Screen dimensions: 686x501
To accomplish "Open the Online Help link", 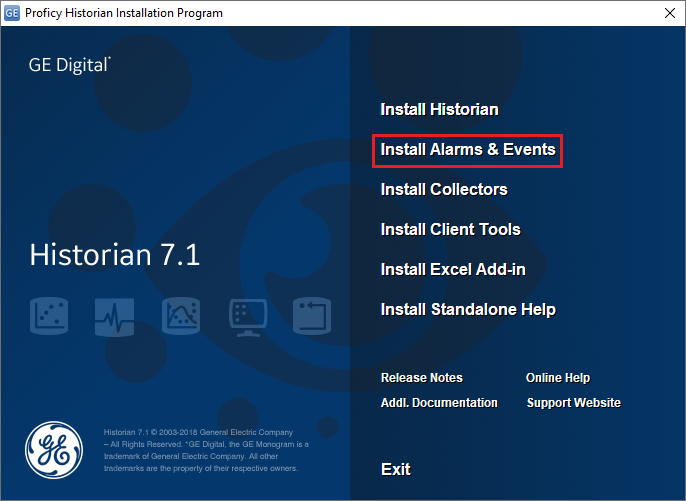I will point(558,378).
